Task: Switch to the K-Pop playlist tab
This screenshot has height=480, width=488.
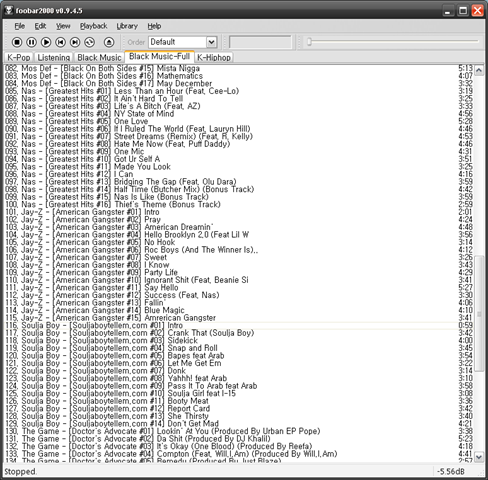Action: click(19, 57)
